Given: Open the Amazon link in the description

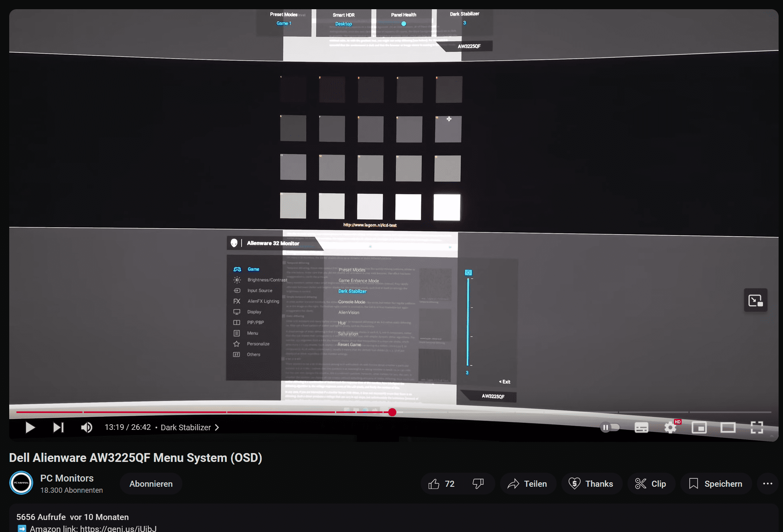Looking at the screenshot, I should [118, 528].
